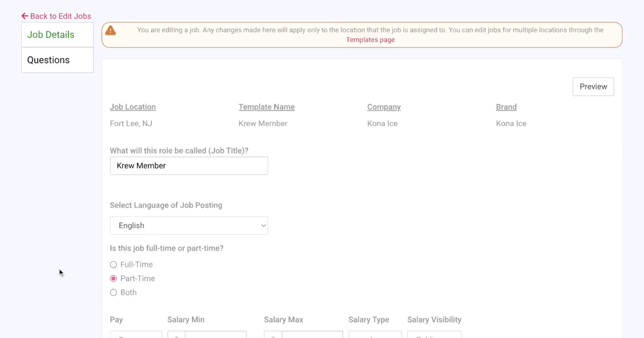Click Back to Edit Jobs
This screenshot has width=644, height=338.
(61, 16)
